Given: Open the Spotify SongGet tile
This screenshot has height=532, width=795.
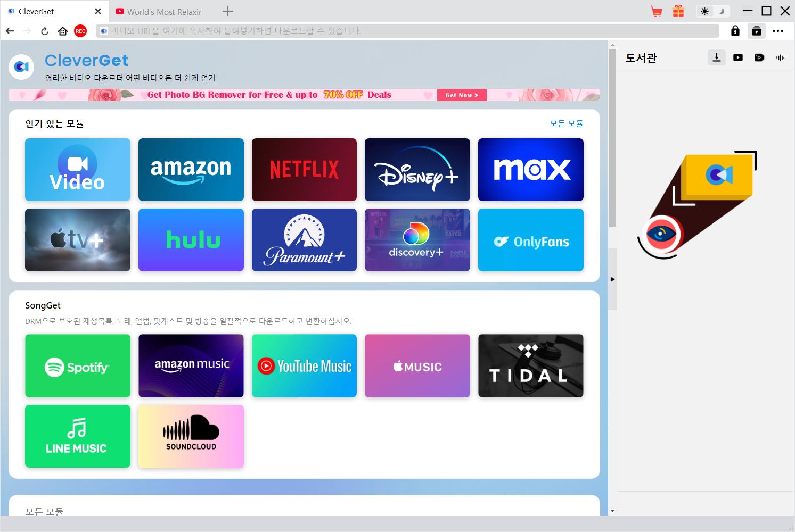Looking at the screenshot, I should (x=78, y=366).
